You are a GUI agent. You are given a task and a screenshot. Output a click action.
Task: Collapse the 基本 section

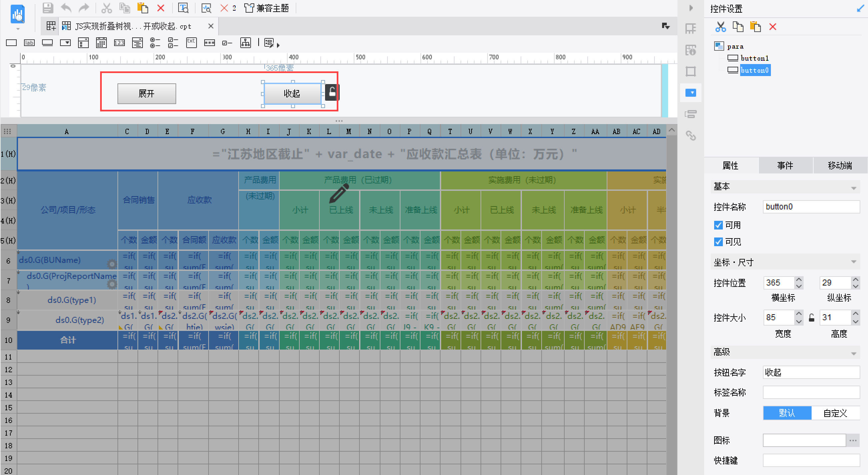click(x=853, y=187)
